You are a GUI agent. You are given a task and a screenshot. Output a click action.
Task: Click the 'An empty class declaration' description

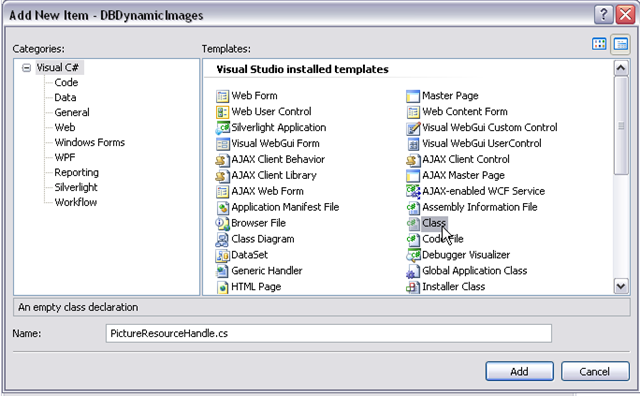pos(78,307)
